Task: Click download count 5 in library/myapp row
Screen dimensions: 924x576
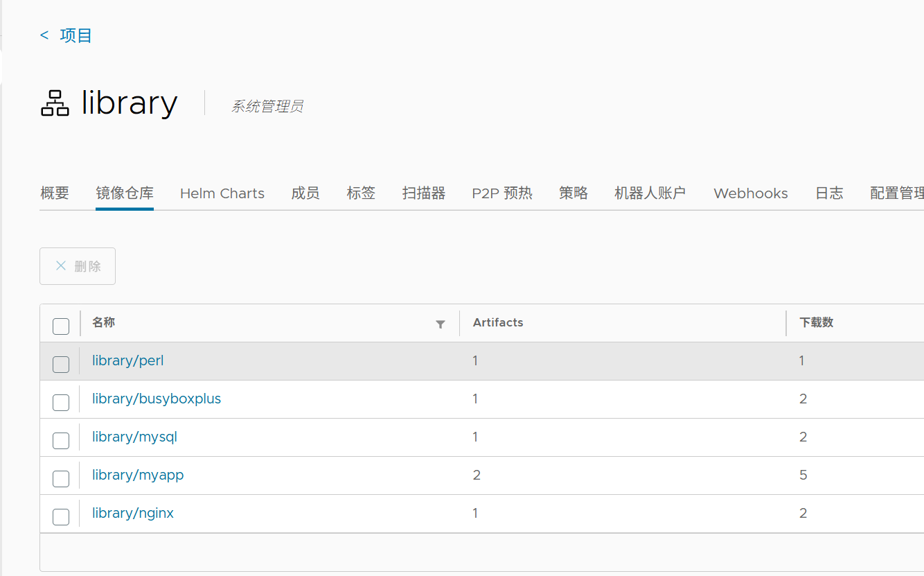Action: point(803,475)
